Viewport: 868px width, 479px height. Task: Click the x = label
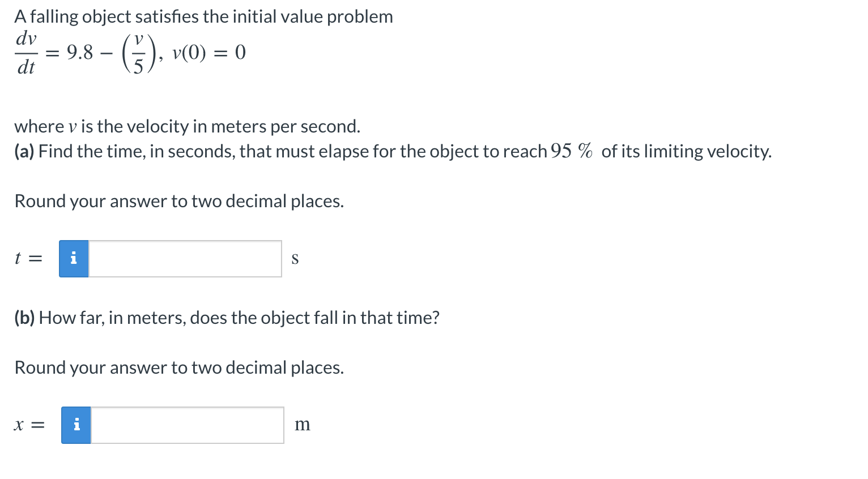[x=28, y=425]
